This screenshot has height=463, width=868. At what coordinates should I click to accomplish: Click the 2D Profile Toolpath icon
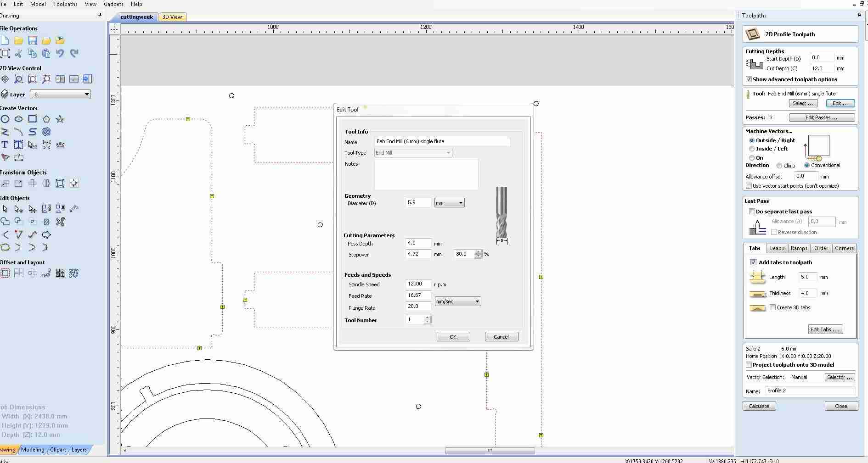point(753,34)
